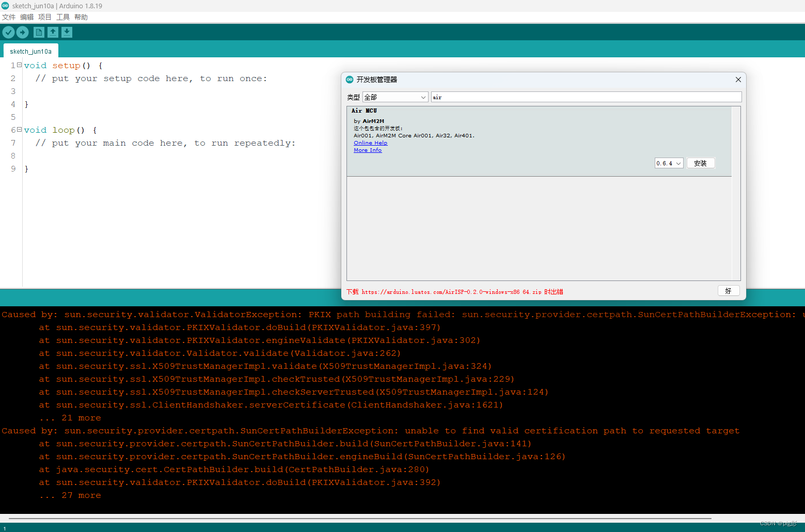Click the SunCertPathBuilder.engineBuild stack trace line
The height and width of the screenshot is (532, 805).
coord(302,457)
